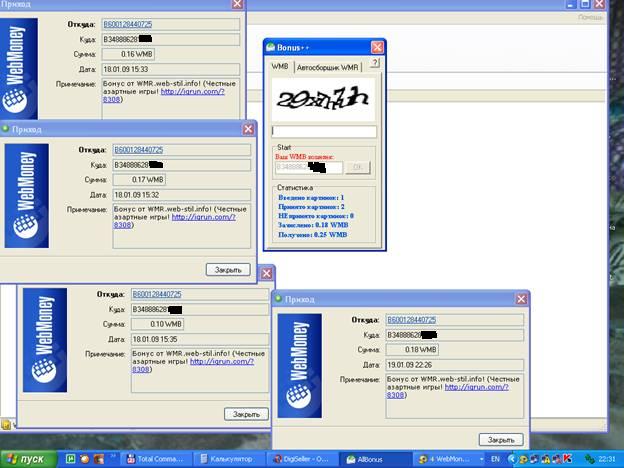Click the amount field showing 0.16 WMB

point(128,54)
